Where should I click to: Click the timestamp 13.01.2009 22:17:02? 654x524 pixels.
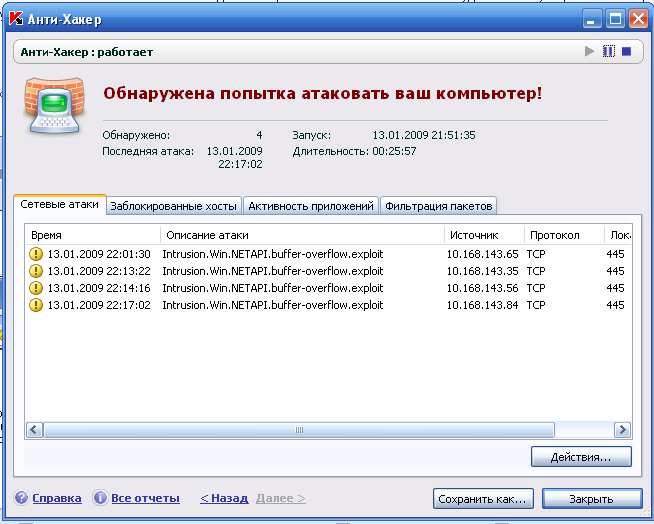[x=99, y=305]
